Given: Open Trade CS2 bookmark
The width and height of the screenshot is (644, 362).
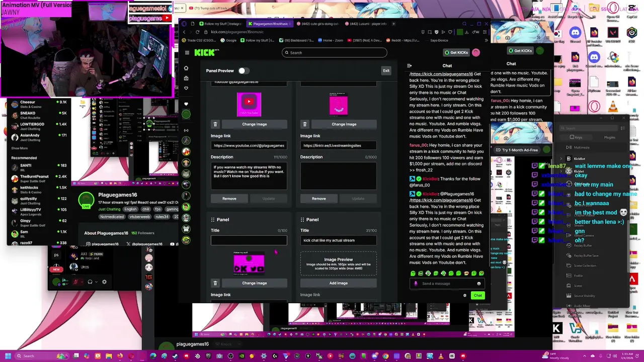Looking at the screenshot, I should click(200, 40).
